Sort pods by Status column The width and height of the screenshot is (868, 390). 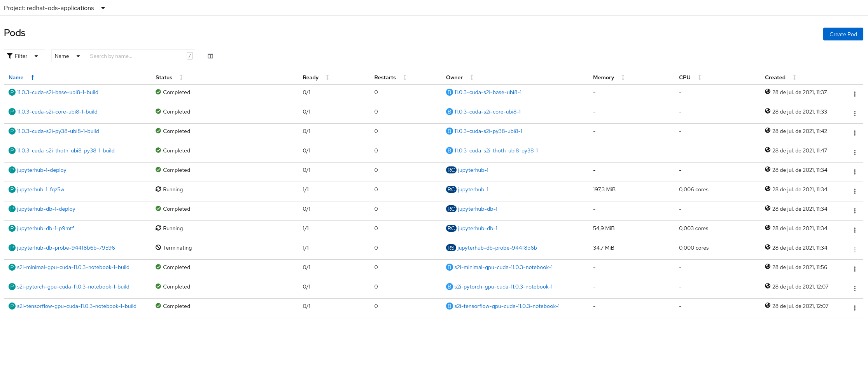tap(164, 77)
